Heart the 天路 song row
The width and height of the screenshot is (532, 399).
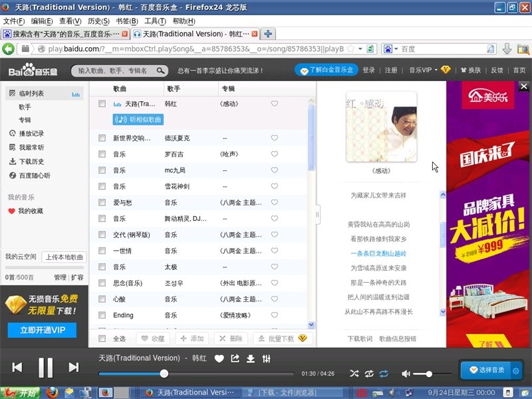tap(275, 104)
